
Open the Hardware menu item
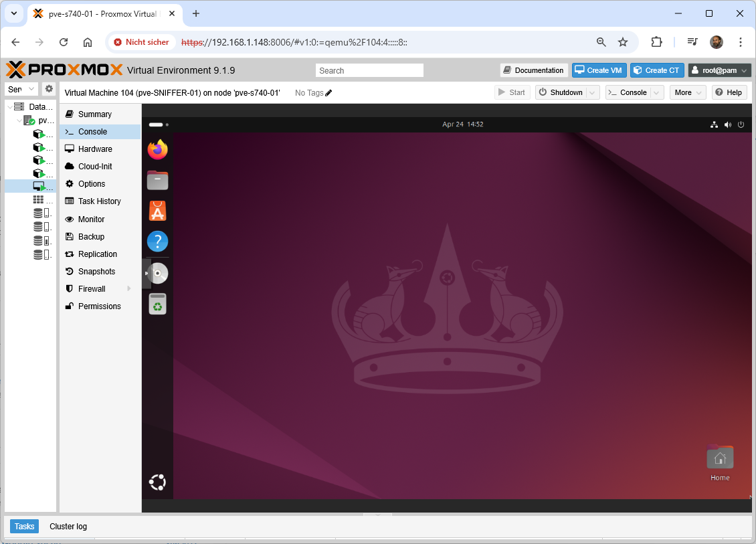(95, 149)
